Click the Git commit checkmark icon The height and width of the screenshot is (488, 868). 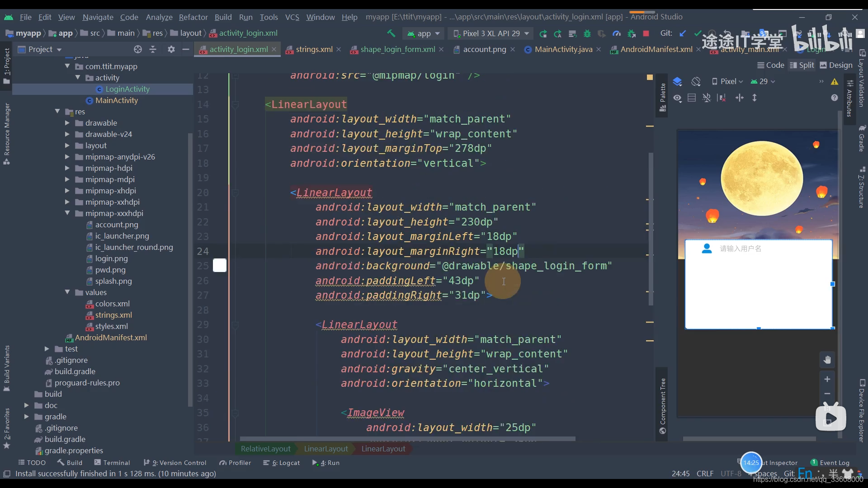pos(698,33)
